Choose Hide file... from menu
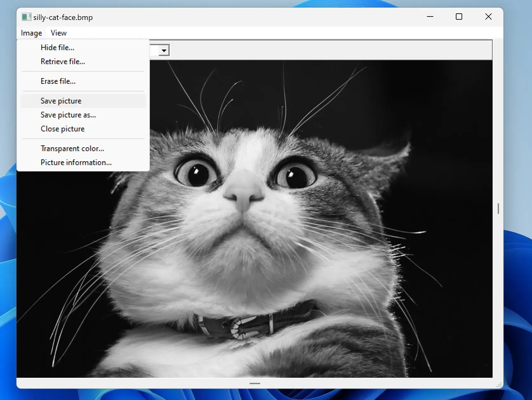Image resolution: width=532 pixels, height=400 pixels. click(83, 48)
